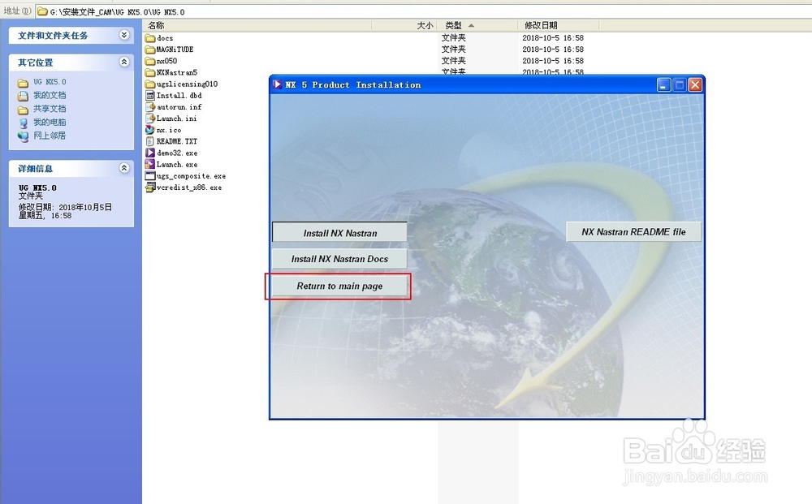This screenshot has height=504, width=812.
Task: Click the address bar path field
Action: [425, 11]
